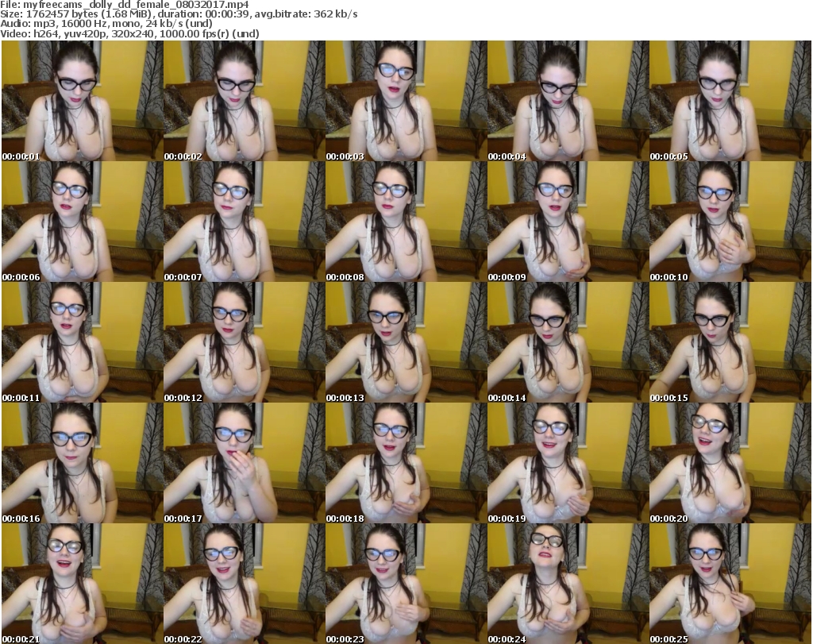813x644 pixels.
Task: Click the frame labeled 00:00:20
Action: (730, 463)
